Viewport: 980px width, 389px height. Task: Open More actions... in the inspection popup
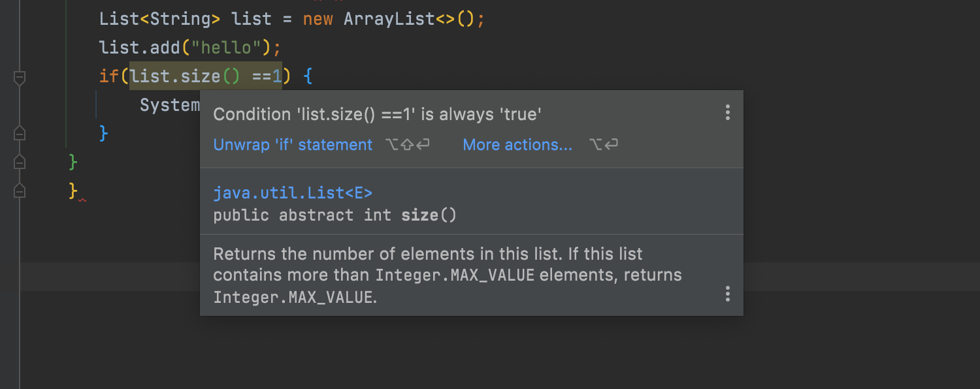point(517,145)
